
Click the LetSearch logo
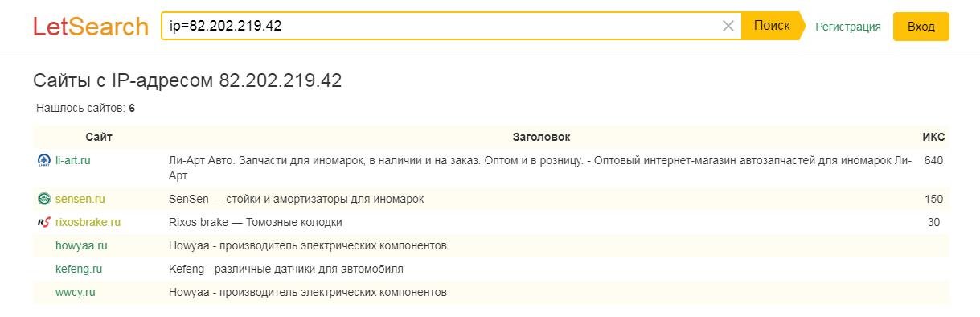[91, 27]
